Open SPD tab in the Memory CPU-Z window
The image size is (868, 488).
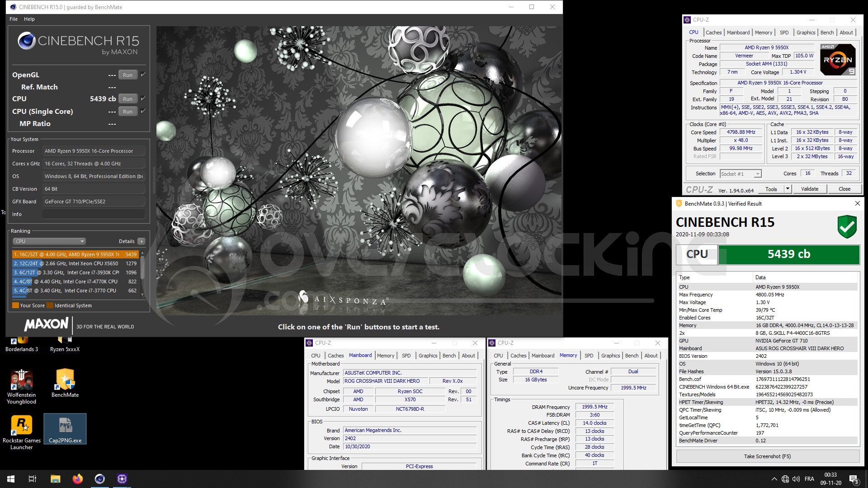point(589,356)
